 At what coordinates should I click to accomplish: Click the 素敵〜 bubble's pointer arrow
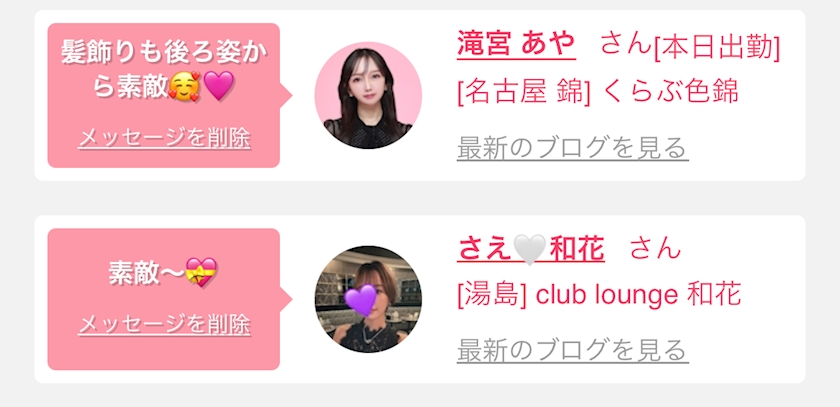coord(286,299)
